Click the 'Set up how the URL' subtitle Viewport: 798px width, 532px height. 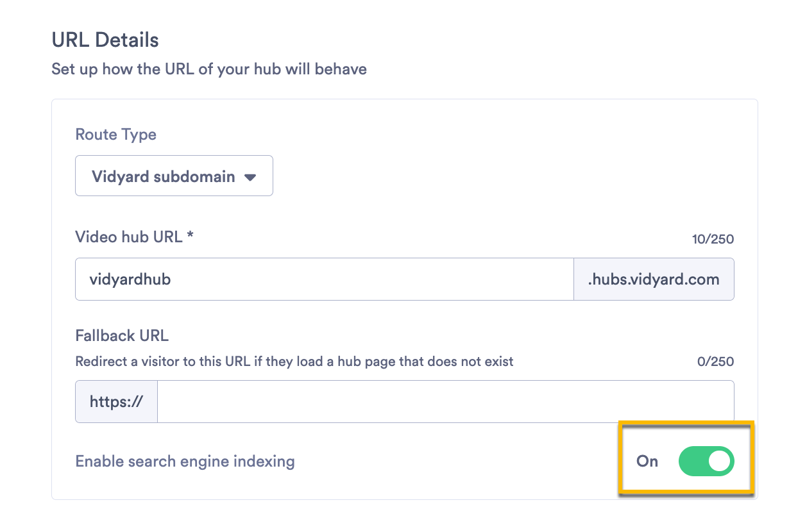209,69
